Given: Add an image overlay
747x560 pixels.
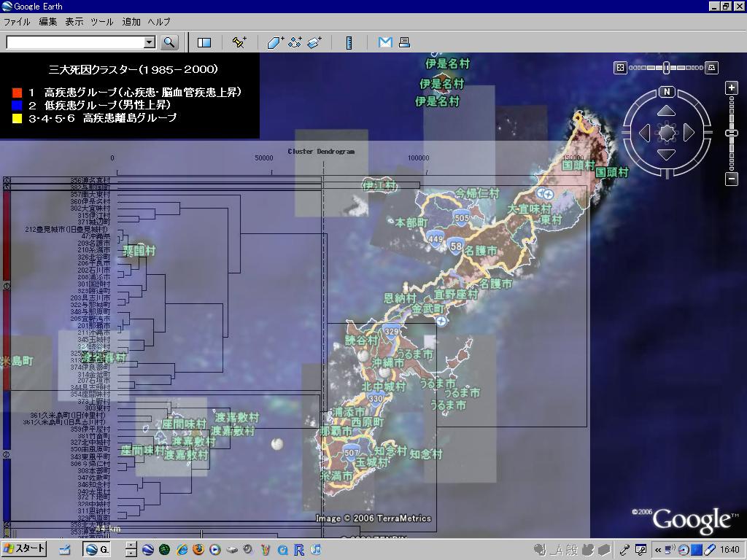Looking at the screenshot, I should click(314, 42).
